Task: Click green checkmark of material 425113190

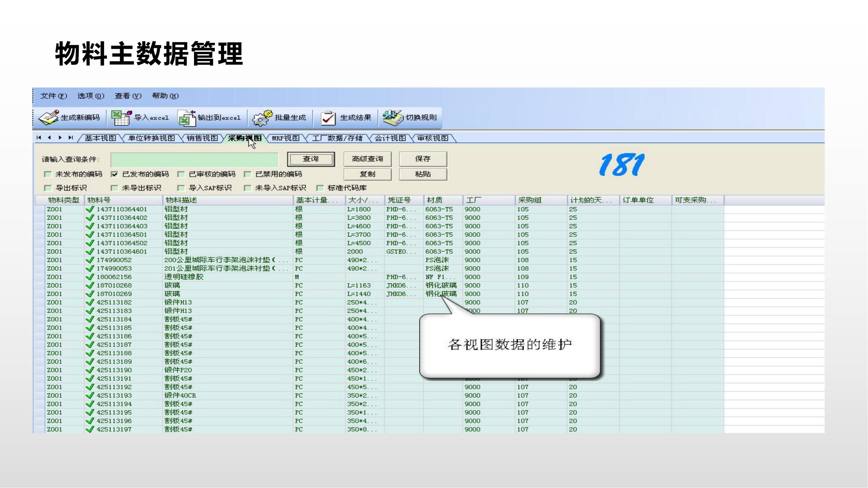Action: pos(90,370)
